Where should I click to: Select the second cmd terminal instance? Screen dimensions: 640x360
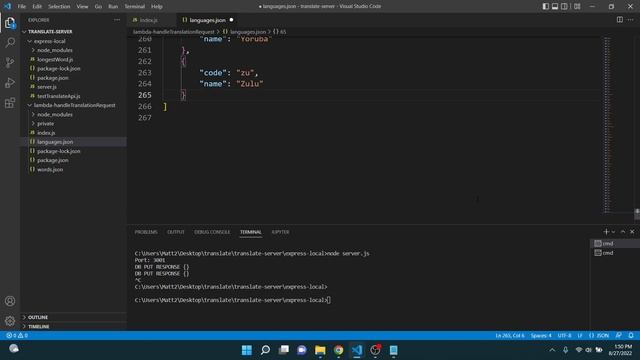click(x=614, y=253)
